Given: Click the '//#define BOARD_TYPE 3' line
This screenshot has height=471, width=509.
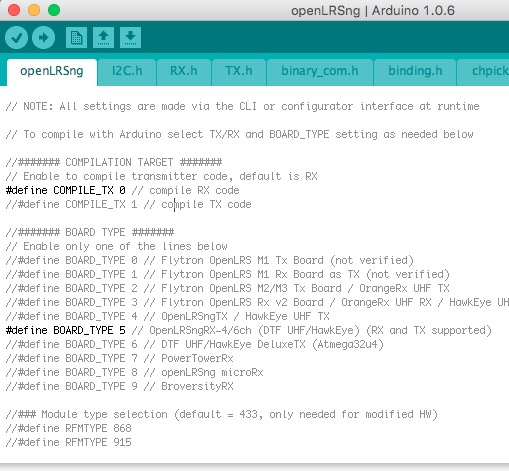Looking at the screenshot, I should tap(257, 302).
